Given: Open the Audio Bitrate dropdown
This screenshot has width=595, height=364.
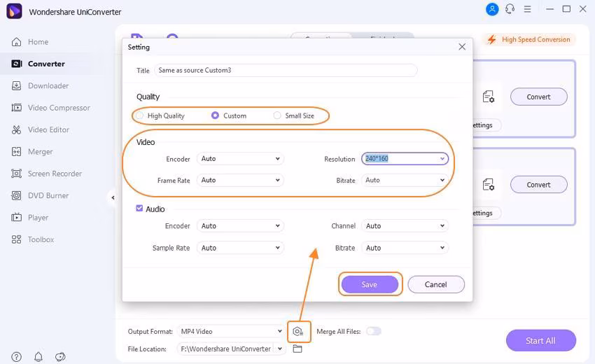Looking at the screenshot, I should [405, 248].
